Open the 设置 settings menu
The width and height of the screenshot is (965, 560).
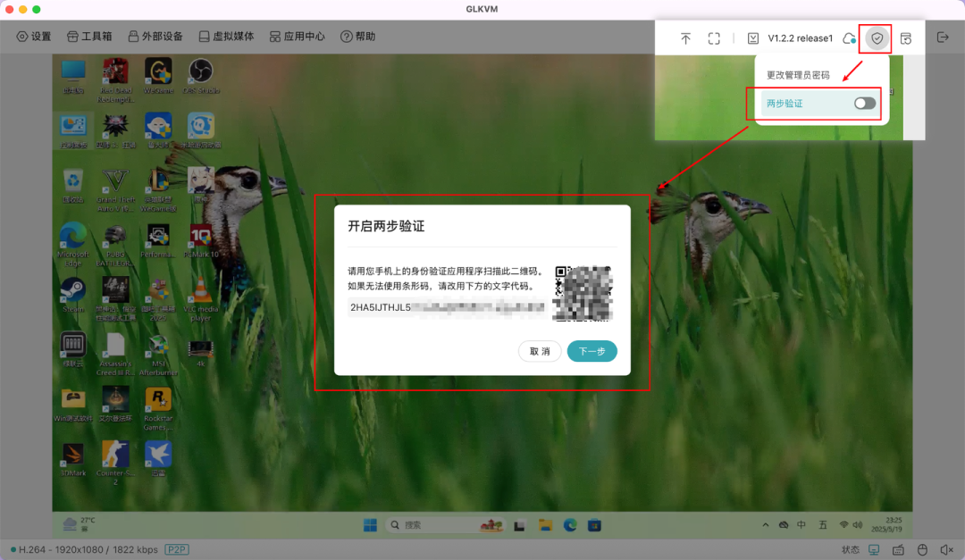click(34, 37)
